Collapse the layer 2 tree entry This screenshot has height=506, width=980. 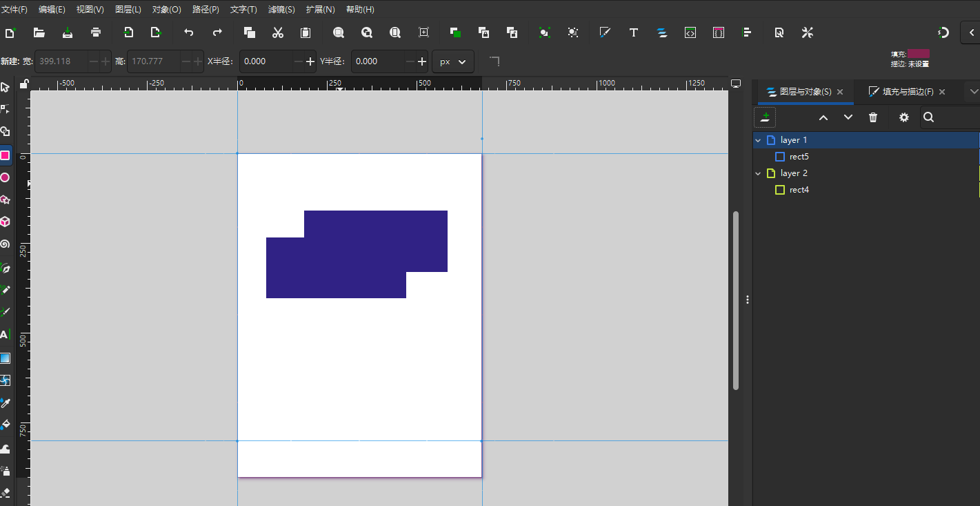[758, 173]
